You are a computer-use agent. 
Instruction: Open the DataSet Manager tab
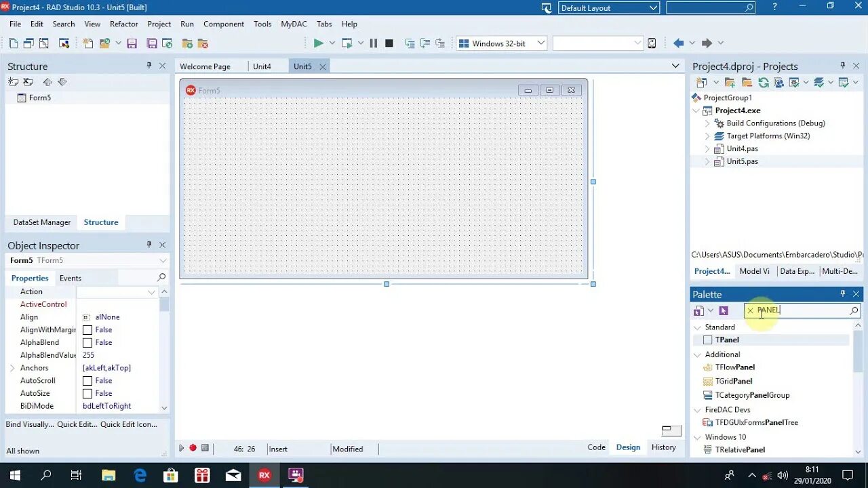tap(42, 222)
